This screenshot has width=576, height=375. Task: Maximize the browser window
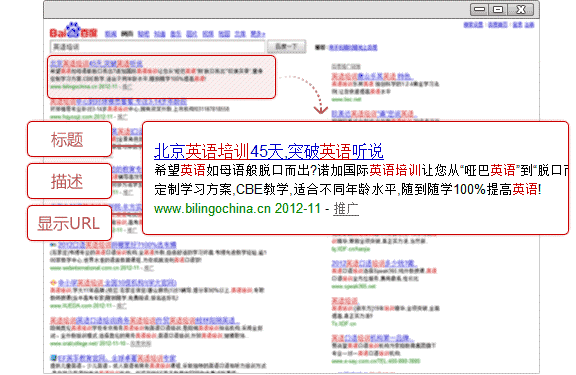tap(498, 9)
